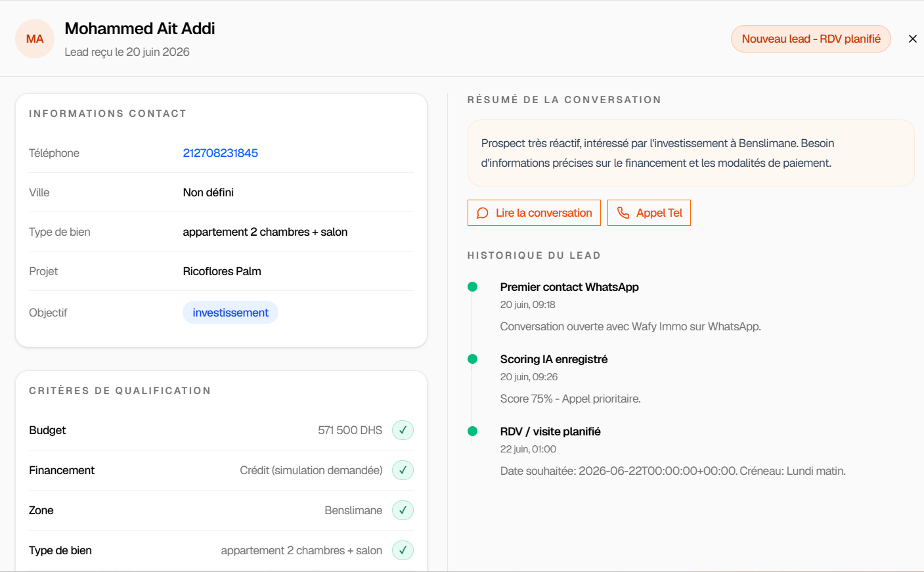Screen dimensions: 924x572
Task: Click the 'Téléphone' field label
Action: [x=54, y=153]
